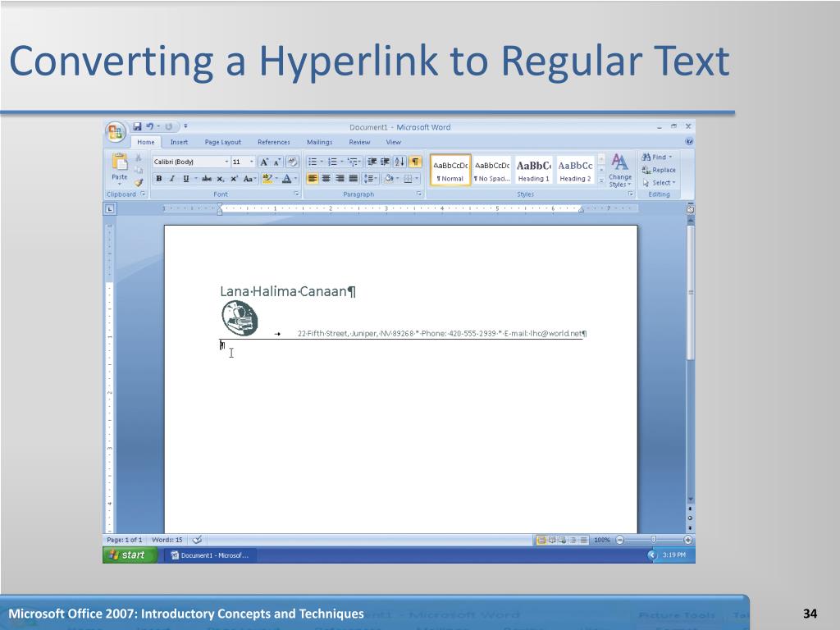Image resolution: width=840 pixels, height=630 pixels.
Task: Click the Bullets list icon
Action: 313,162
